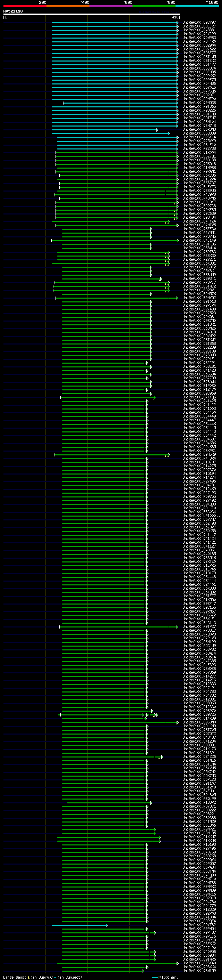Viewport: 222px width, 980px height.
Task: Select the orange ~40% identity legend bar
Action: coord(68,6)
